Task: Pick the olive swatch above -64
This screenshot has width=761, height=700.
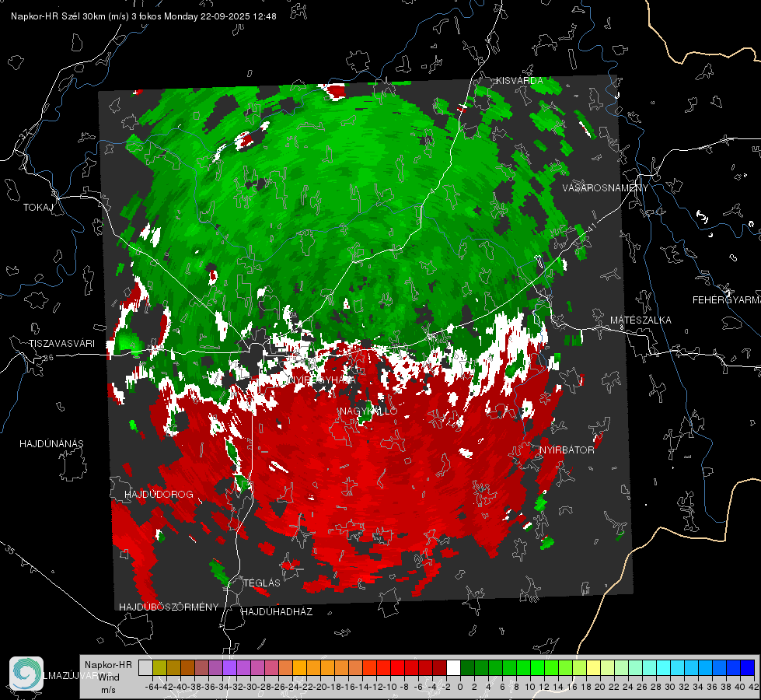Action: click(x=159, y=667)
